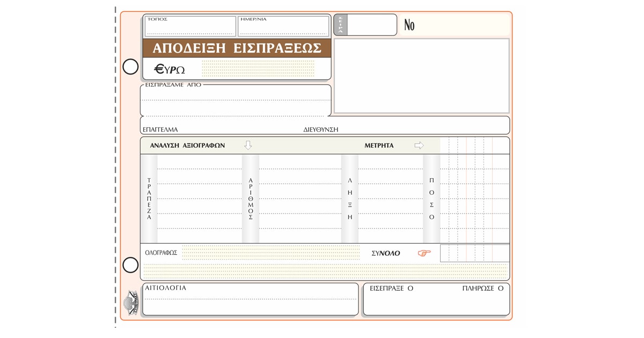Click the upper punch hole circle
644x338 pixels.
(130, 67)
